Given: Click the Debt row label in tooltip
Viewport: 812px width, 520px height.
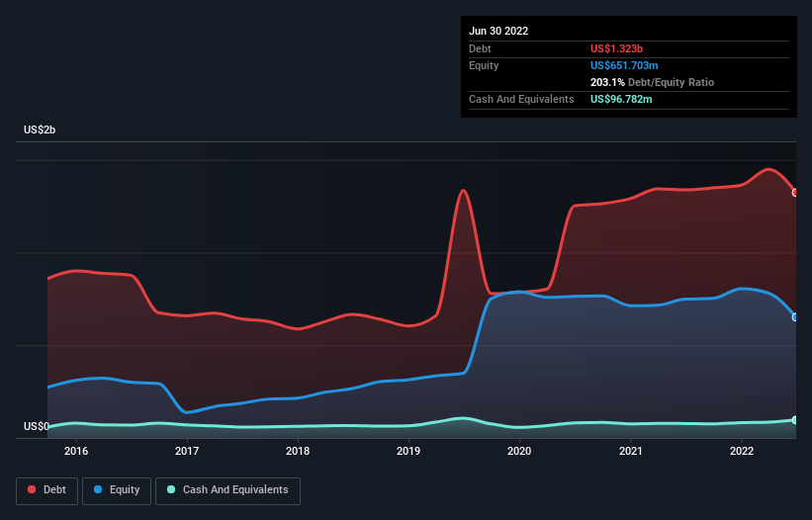Looking at the screenshot, I should tap(480, 48).
